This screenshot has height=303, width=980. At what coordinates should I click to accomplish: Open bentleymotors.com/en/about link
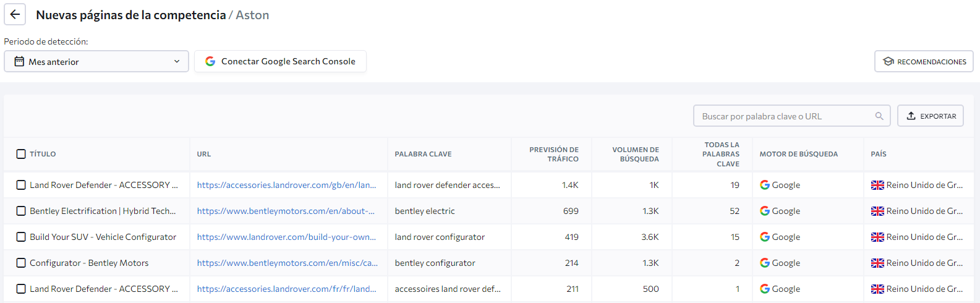tap(286, 211)
